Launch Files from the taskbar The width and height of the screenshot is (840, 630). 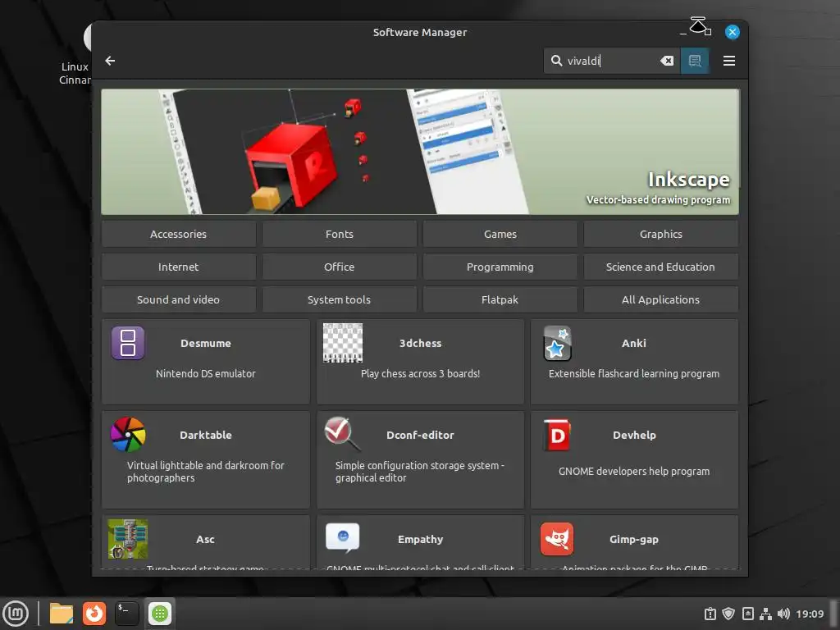[61, 614]
